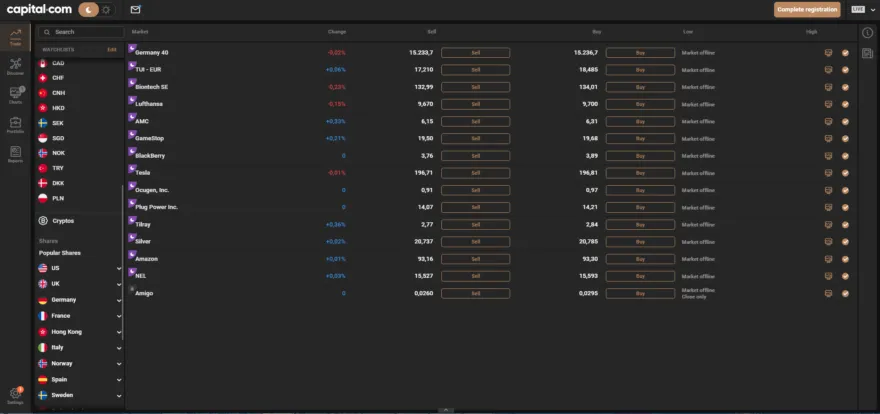Select the PLN Polish flag icon
The height and width of the screenshot is (414, 880).
[42, 198]
